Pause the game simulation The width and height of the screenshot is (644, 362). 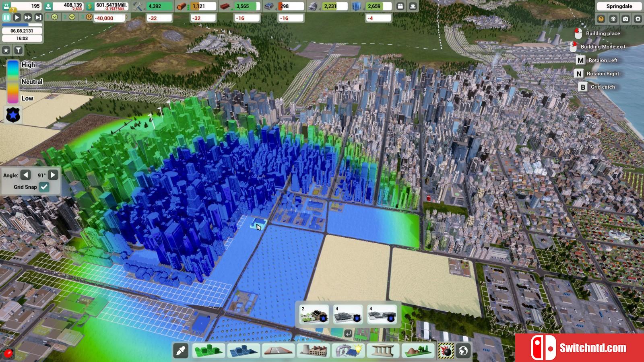[6, 17]
